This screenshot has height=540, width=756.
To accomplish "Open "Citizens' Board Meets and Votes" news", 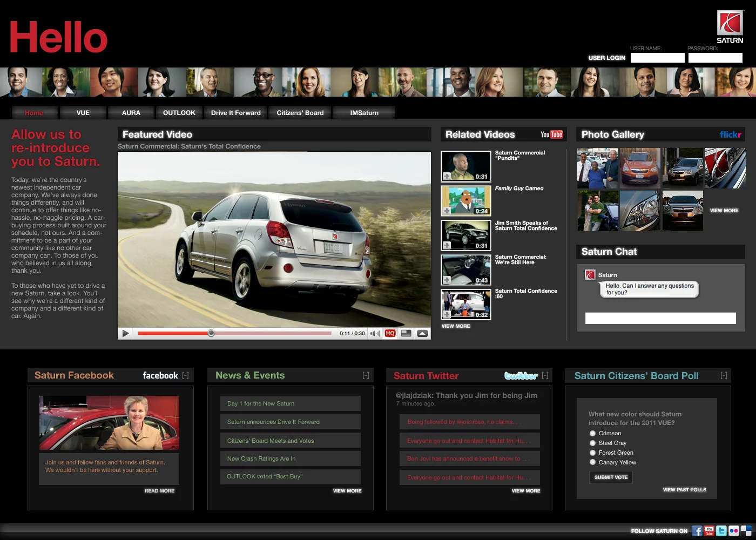I will 291,441.
